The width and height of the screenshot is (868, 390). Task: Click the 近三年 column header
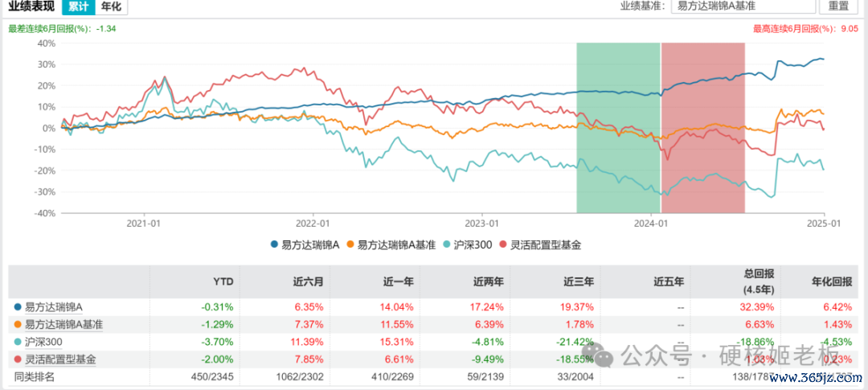tap(578, 281)
